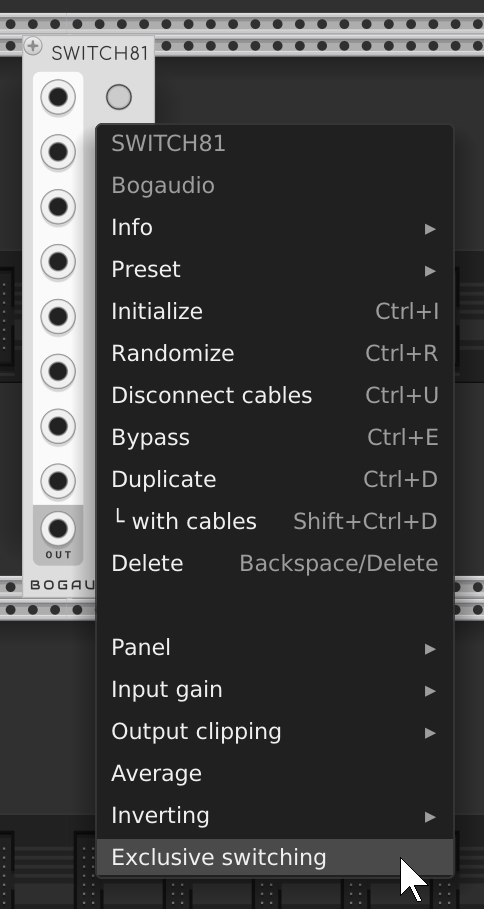Click the first input jack on SWITCH81
Screen dimensions: 484x909
(x=58, y=97)
